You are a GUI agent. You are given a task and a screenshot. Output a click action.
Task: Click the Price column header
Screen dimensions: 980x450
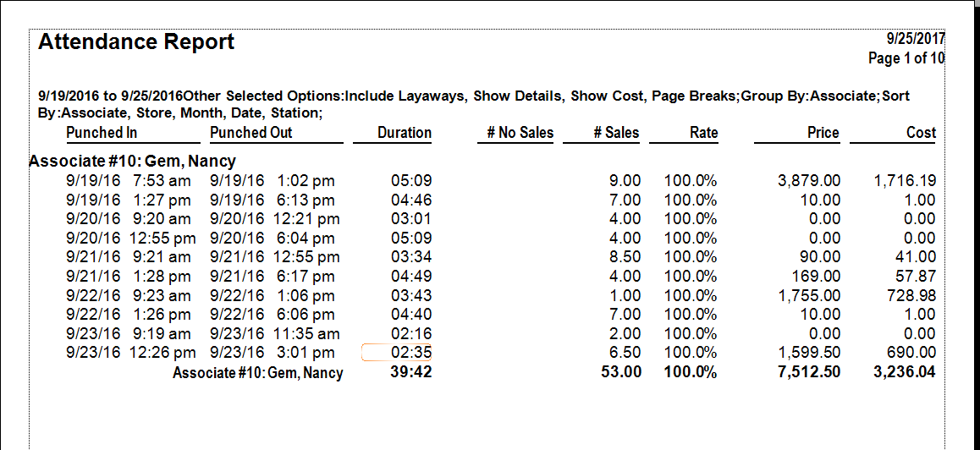[x=823, y=133]
